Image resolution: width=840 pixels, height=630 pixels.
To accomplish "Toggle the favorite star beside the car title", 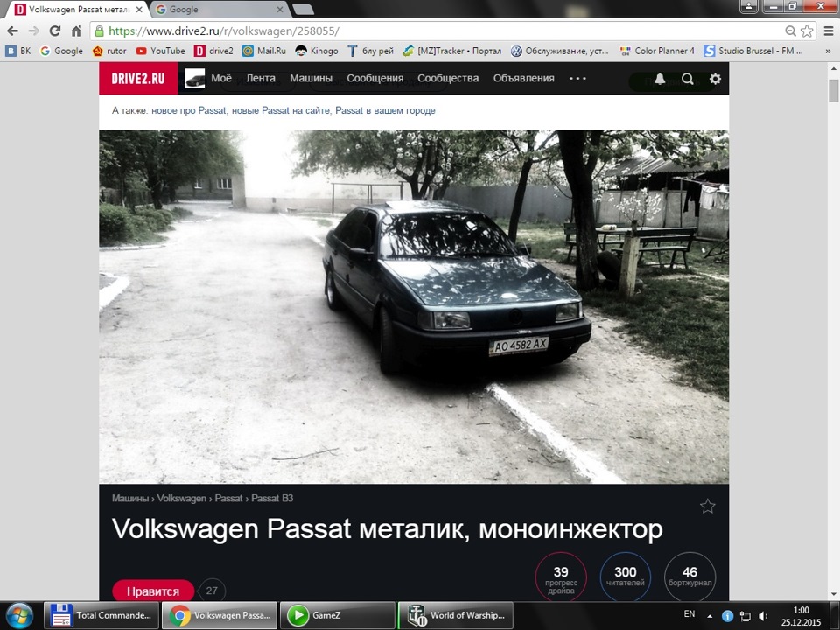I will [x=707, y=507].
